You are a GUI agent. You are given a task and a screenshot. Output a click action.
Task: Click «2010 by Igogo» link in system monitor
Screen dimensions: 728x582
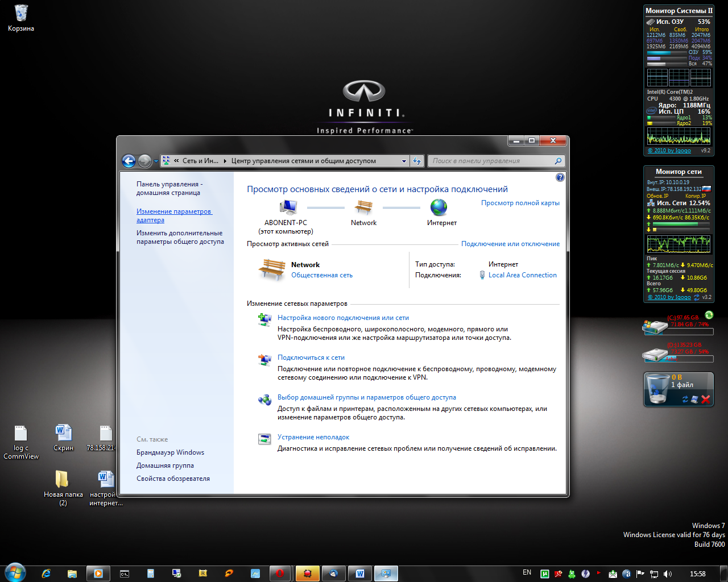pyautogui.click(x=669, y=151)
